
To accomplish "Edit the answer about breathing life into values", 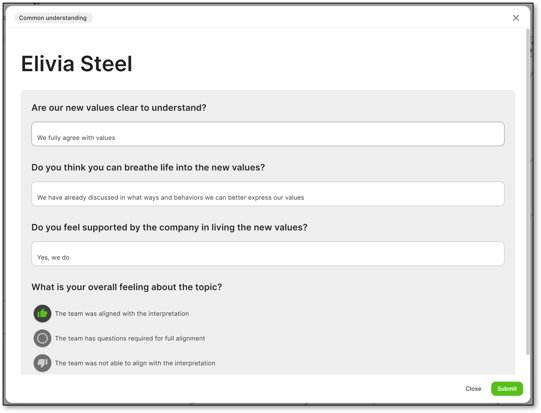I will tap(268, 194).
